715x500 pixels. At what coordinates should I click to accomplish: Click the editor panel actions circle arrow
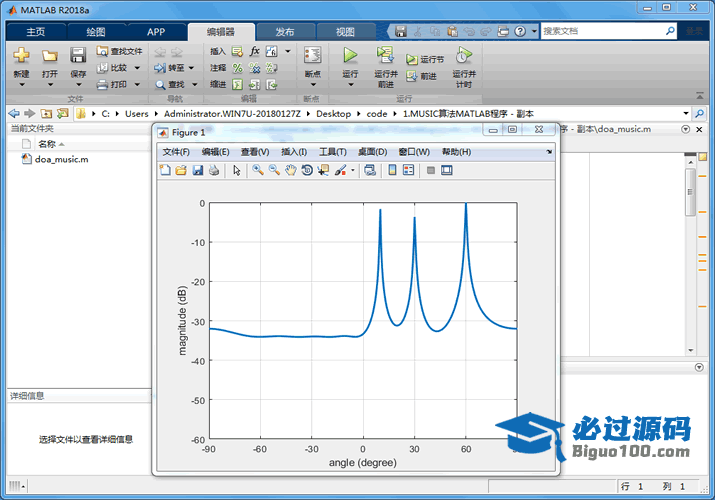685,129
